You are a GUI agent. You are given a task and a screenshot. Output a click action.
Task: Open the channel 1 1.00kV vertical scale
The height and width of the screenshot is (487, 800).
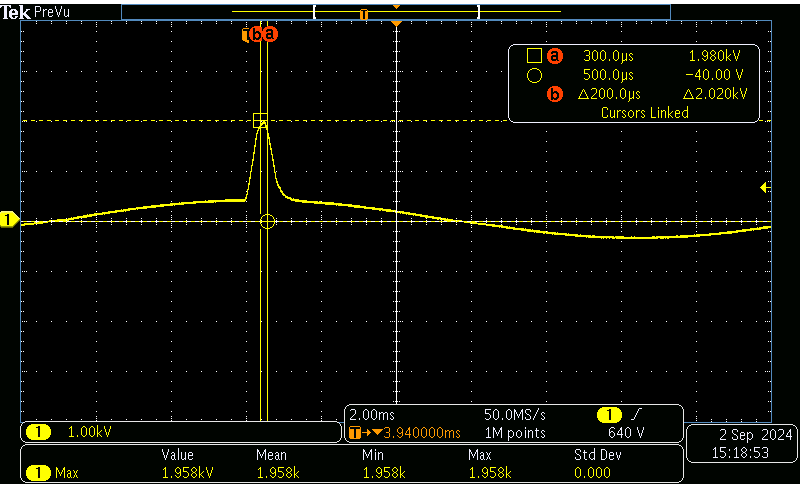coord(90,432)
